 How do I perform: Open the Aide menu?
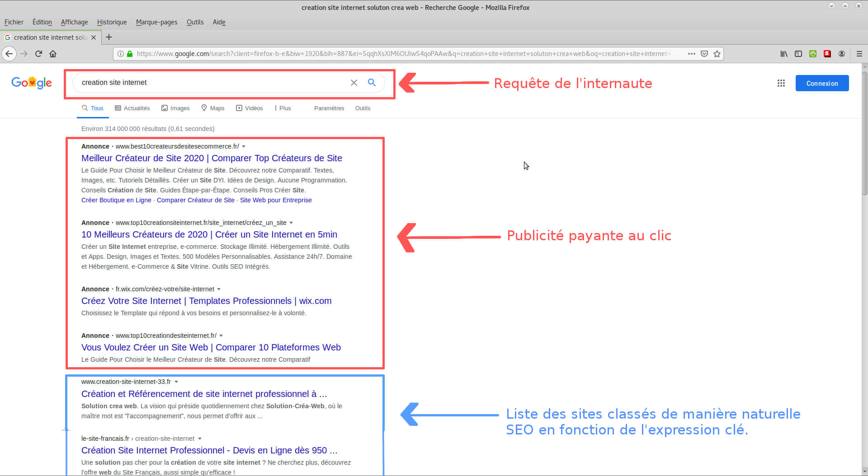(x=219, y=22)
